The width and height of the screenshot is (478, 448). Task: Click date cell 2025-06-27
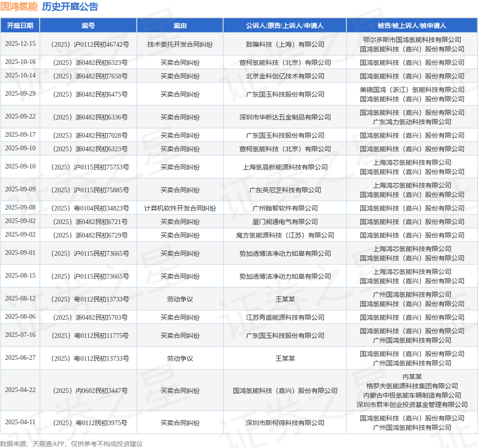pyautogui.click(x=20, y=357)
